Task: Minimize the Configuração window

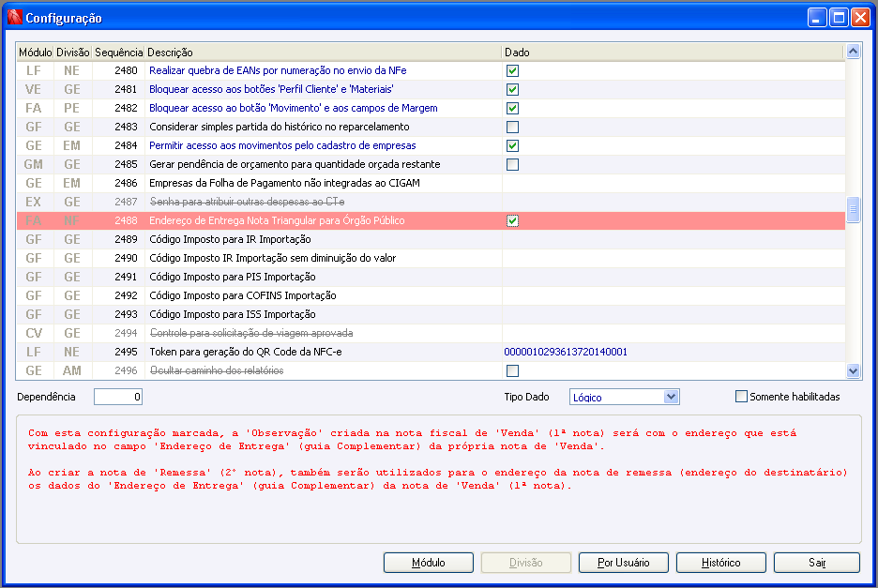Action: coord(817,18)
